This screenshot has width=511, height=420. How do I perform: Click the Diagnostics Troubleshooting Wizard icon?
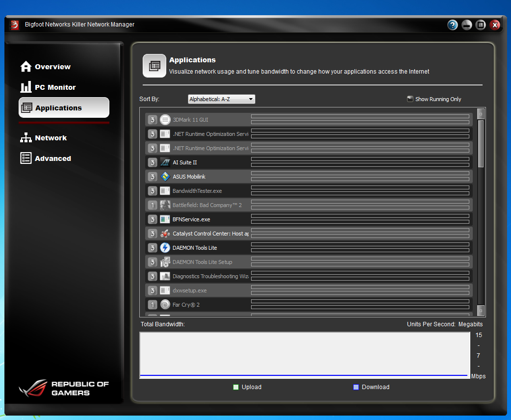click(x=165, y=276)
